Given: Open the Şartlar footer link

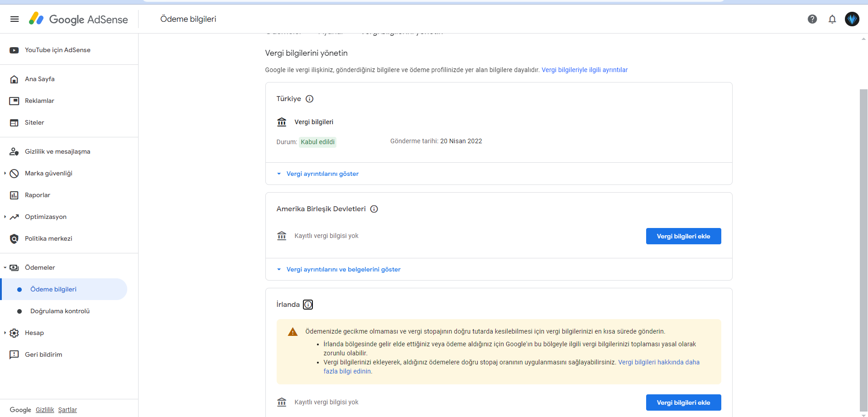Looking at the screenshot, I should pos(67,410).
